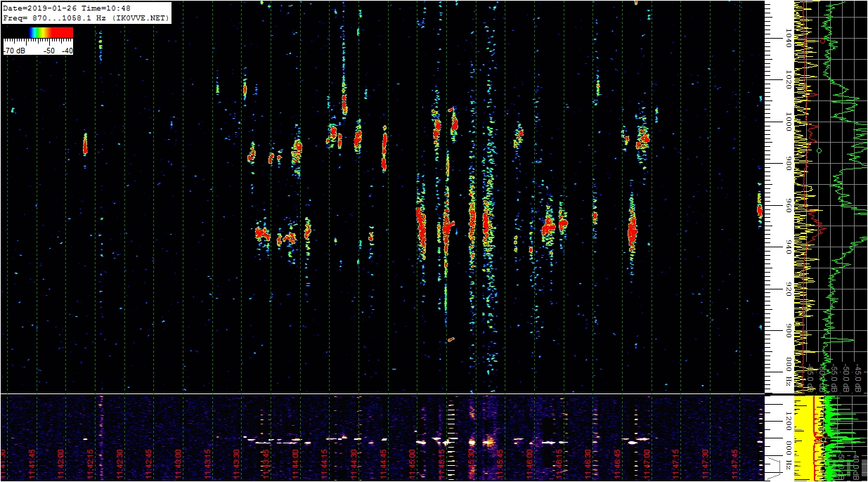Click the 900 Hz frequency axis label
Viewport: 868px width, 482px height.
coord(789,330)
